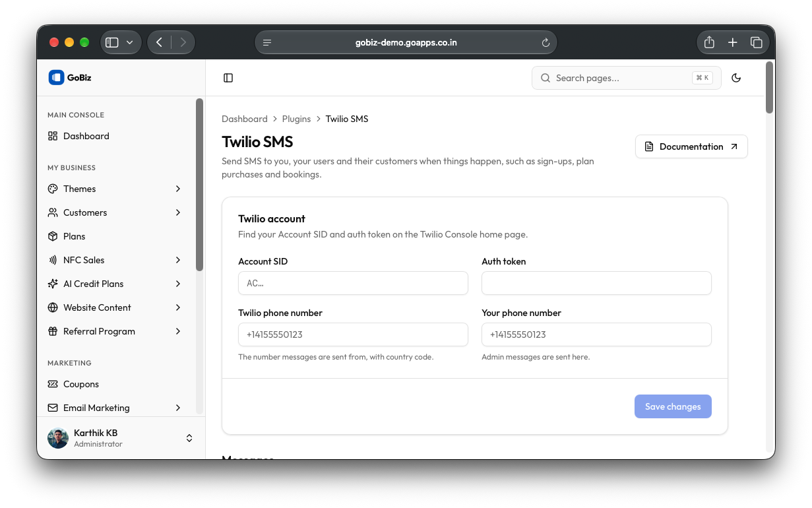
Task: Toggle sidebar with the panel icon in header
Action: pos(228,78)
